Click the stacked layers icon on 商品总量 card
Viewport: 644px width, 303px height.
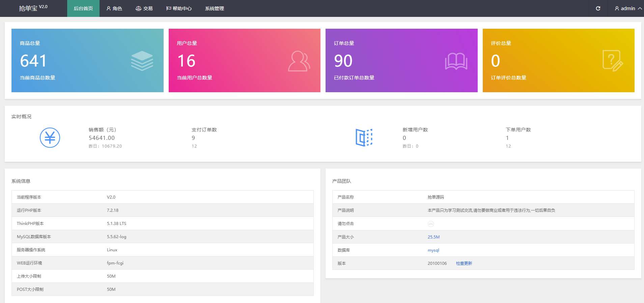pos(142,61)
